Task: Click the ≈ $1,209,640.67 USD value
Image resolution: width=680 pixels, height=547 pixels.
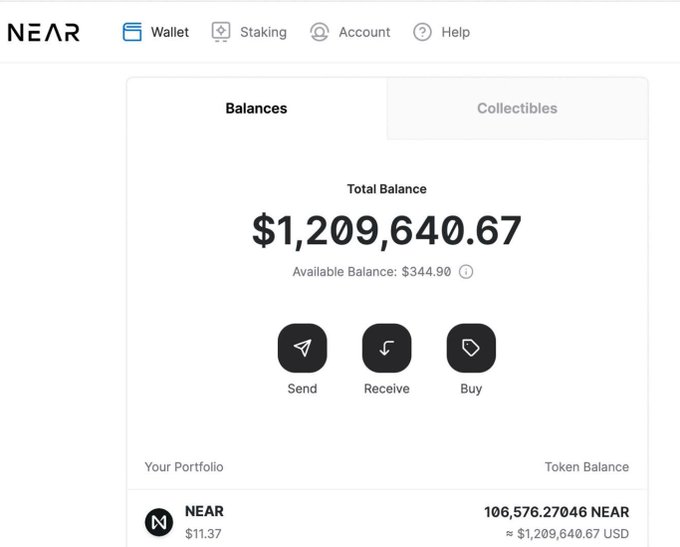Action: [567, 534]
